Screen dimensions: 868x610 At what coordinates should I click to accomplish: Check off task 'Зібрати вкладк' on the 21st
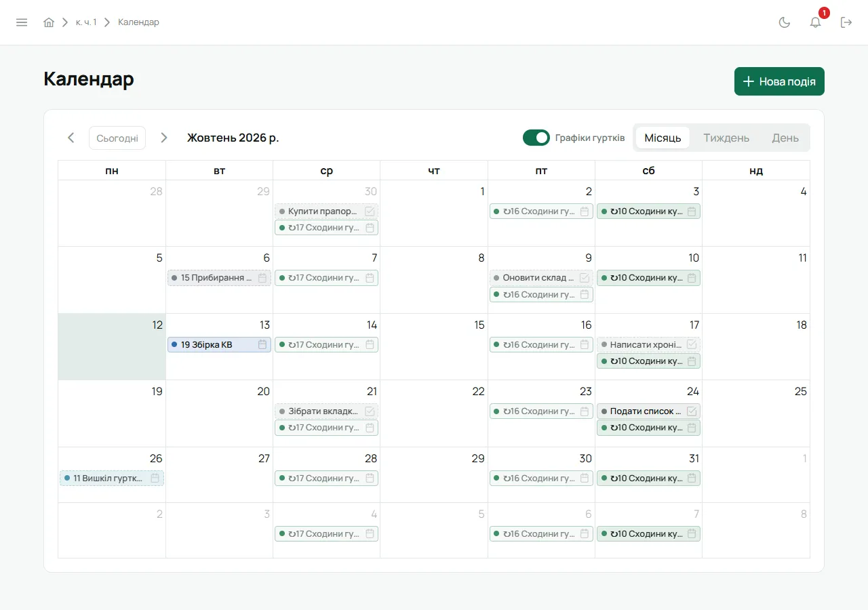click(370, 411)
